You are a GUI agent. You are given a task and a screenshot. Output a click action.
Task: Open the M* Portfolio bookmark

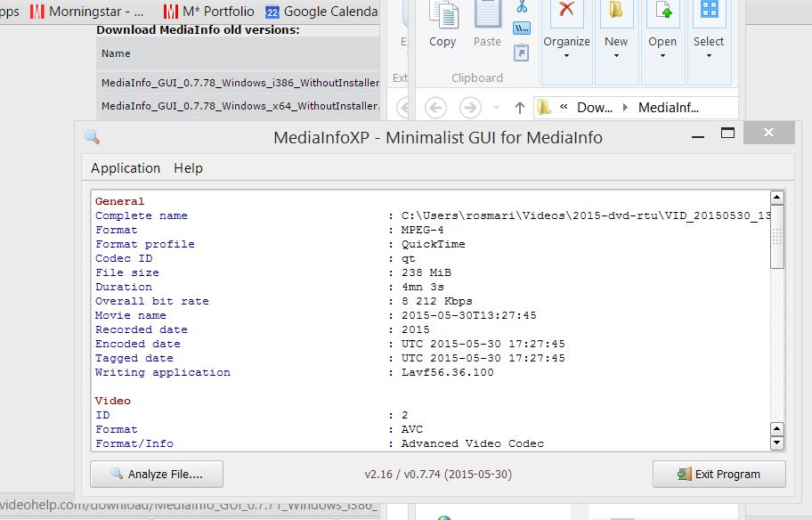coord(208,12)
